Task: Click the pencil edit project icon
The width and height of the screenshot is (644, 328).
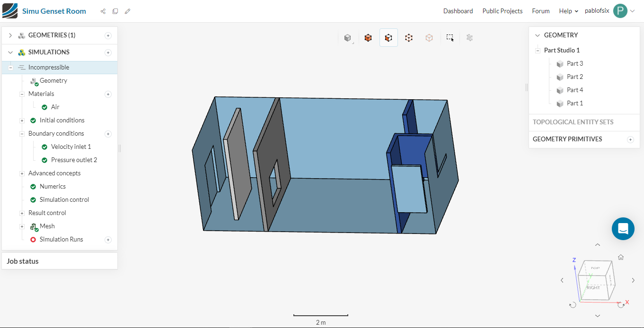Action: coord(127,11)
